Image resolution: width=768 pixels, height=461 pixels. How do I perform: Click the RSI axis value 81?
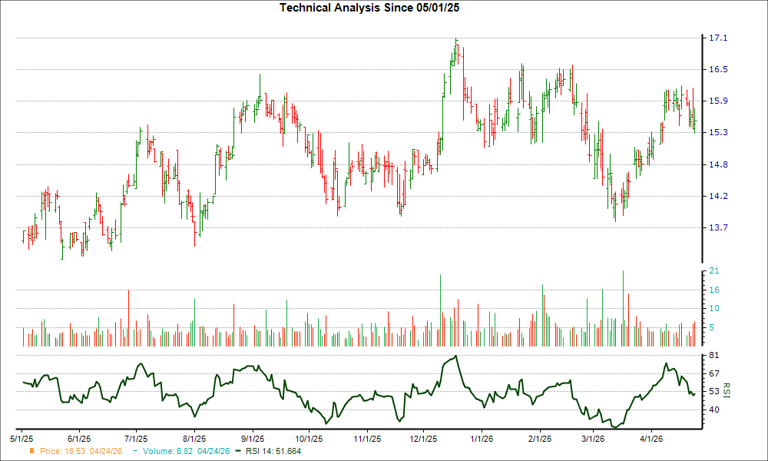pos(715,355)
